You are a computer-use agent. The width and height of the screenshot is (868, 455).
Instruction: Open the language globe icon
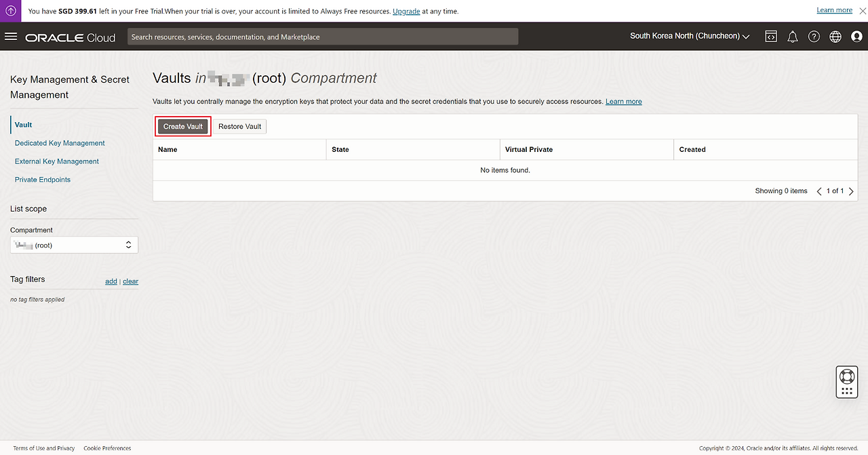[835, 37]
